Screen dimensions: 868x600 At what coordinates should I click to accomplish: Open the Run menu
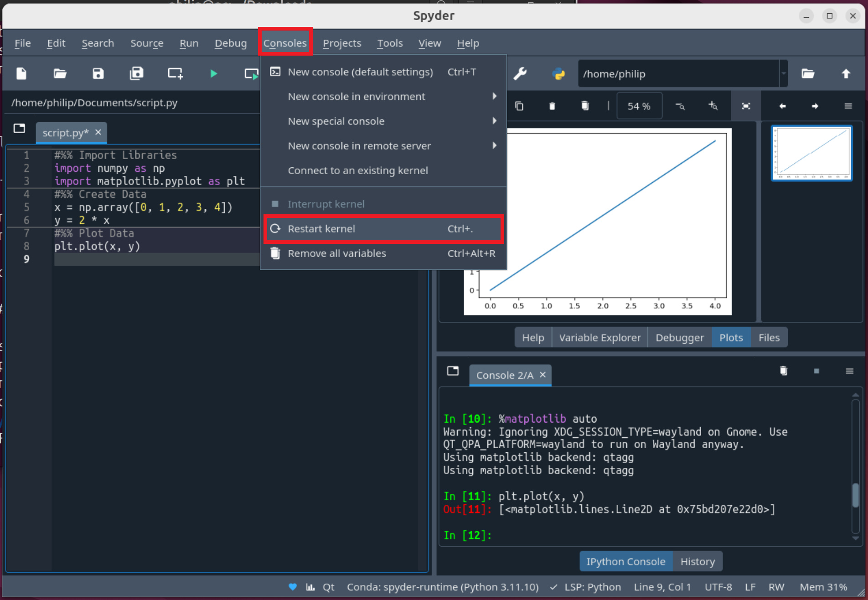[x=189, y=43]
